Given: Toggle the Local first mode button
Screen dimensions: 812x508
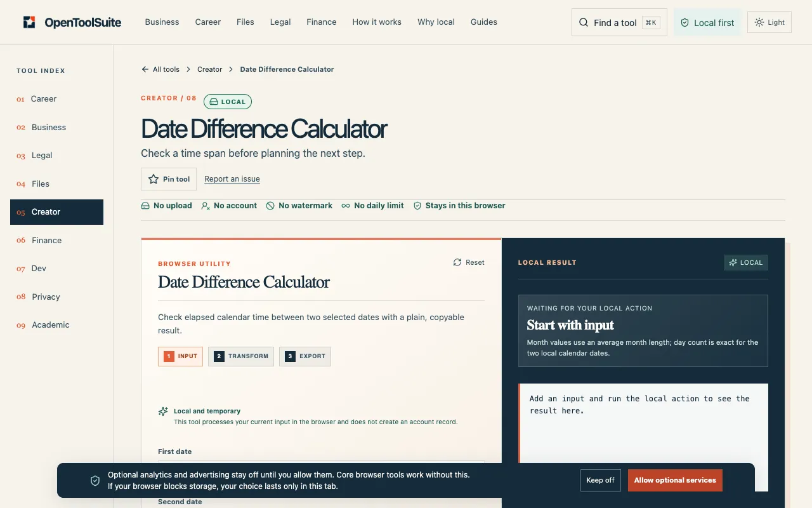Looking at the screenshot, I should click(707, 23).
